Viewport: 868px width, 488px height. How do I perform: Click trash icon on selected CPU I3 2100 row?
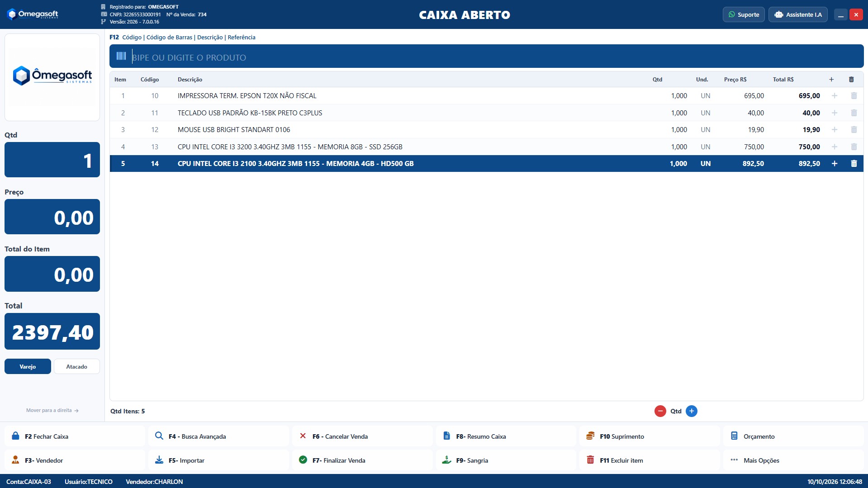854,164
